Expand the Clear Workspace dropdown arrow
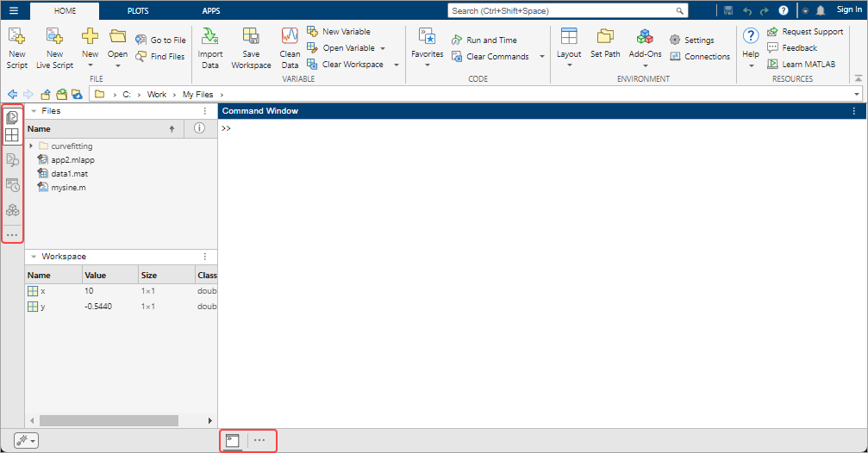This screenshot has width=868, height=453. click(397, 65)
